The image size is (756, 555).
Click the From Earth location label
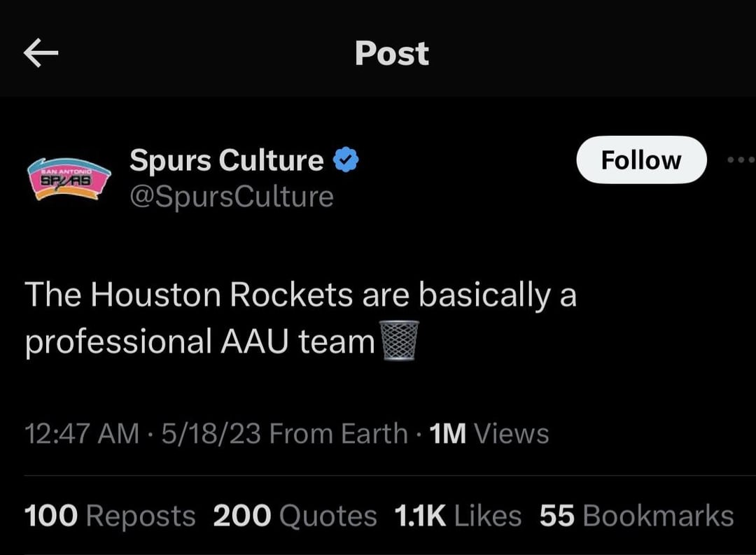tap(338, 434)
